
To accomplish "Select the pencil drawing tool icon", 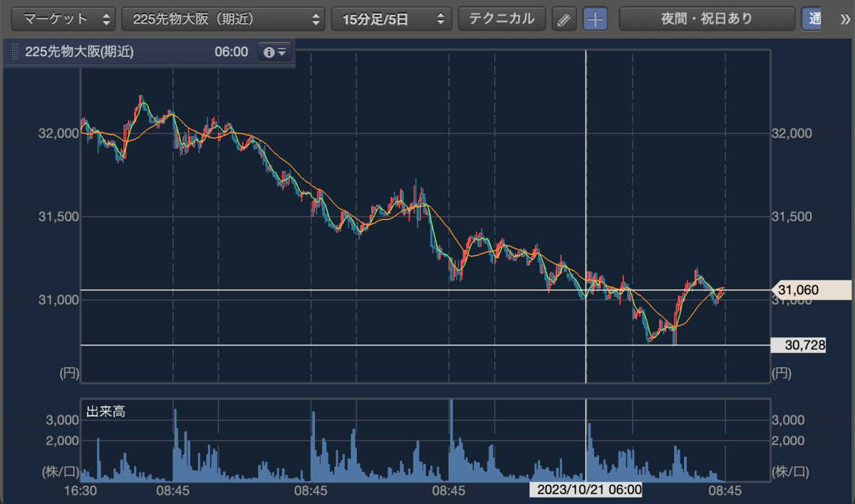I will 564,19.
